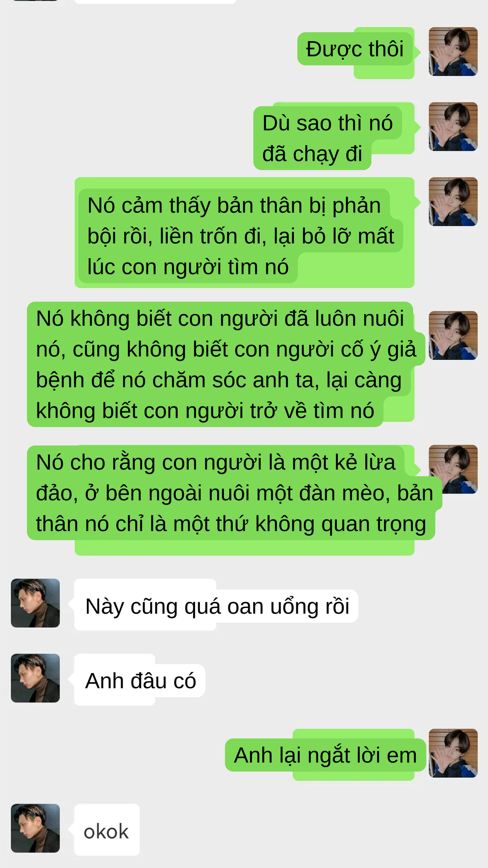Image resolution: width=488 pixels, height=868 pixels.
Task: Tap avatar next to "Nó cảm thấy bản thân" message
Action: click(x=453, y=202)
